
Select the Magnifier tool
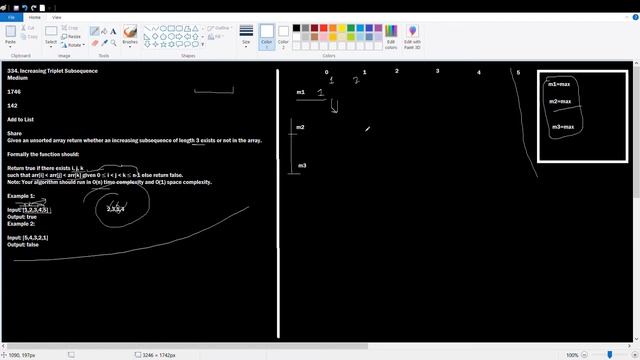point(113,43)
